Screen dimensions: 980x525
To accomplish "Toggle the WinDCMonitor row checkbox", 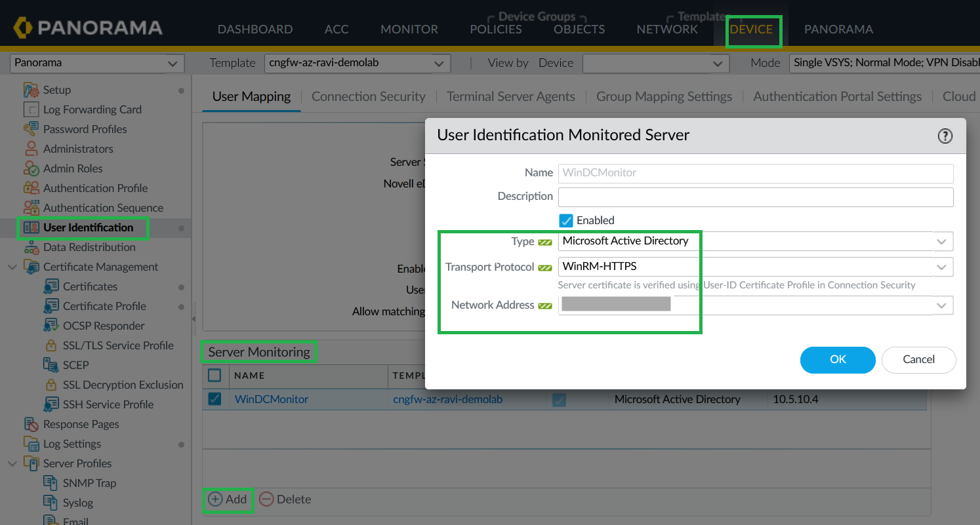I will (214, 399).
